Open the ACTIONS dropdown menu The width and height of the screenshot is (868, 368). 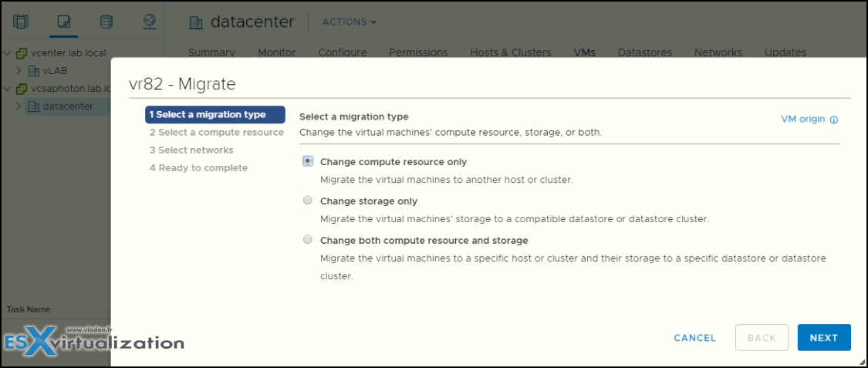(350, 22)
